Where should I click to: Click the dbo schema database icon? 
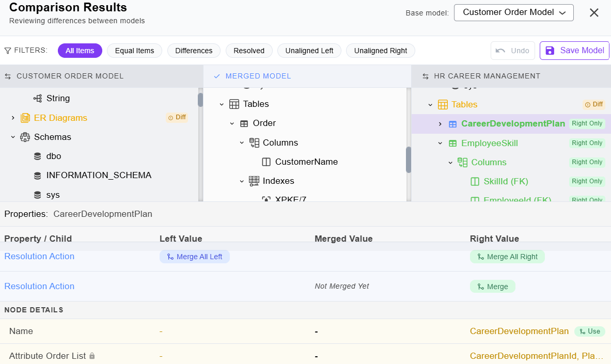tap(37, 156)
